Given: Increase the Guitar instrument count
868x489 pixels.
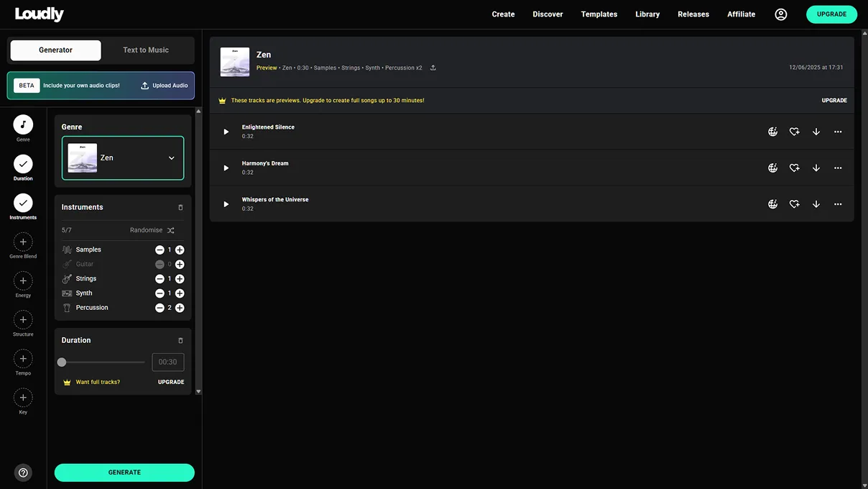Looking at the screenshot, I should [180, 264].
